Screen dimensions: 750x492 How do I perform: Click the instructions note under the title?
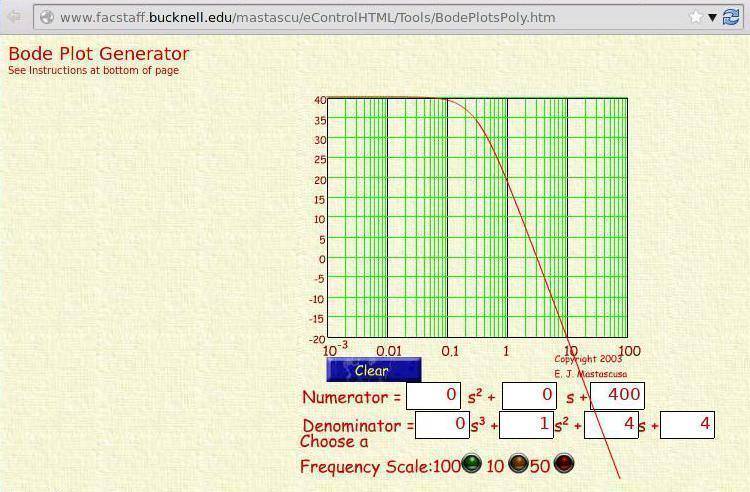tap(93, 71)
